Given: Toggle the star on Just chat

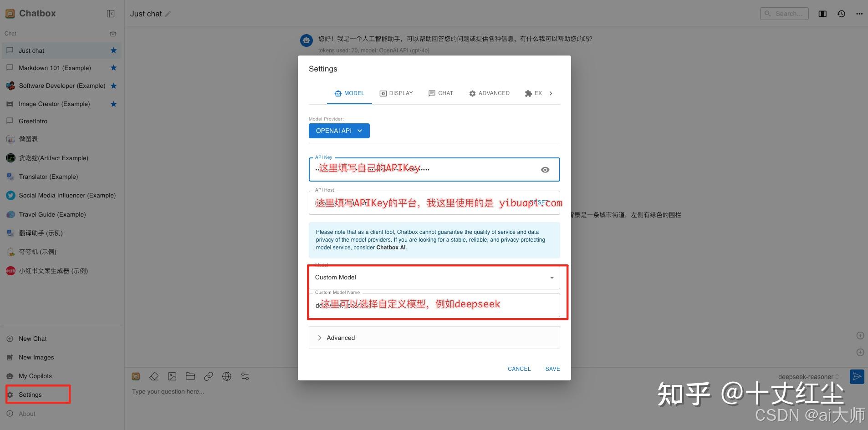Looking at the screenshot, I should [x=114, y=51].
